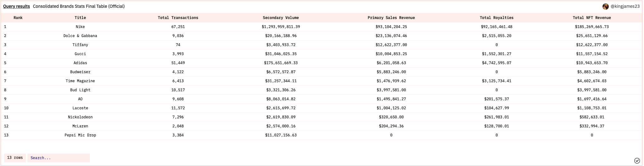The width and height of the screenshot is (644, 166).
Task: Select Nike's Total NFT Revenue value
Action: [592, 27]
